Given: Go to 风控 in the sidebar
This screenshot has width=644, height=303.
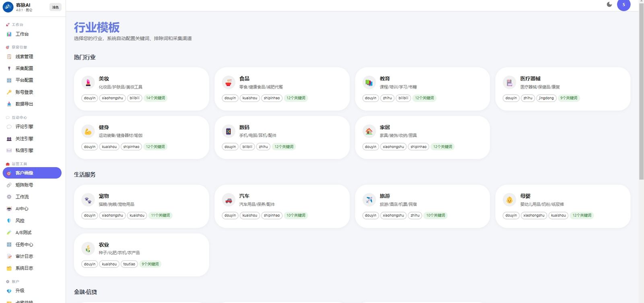Looking at the screenshot, I should (32, 221).
